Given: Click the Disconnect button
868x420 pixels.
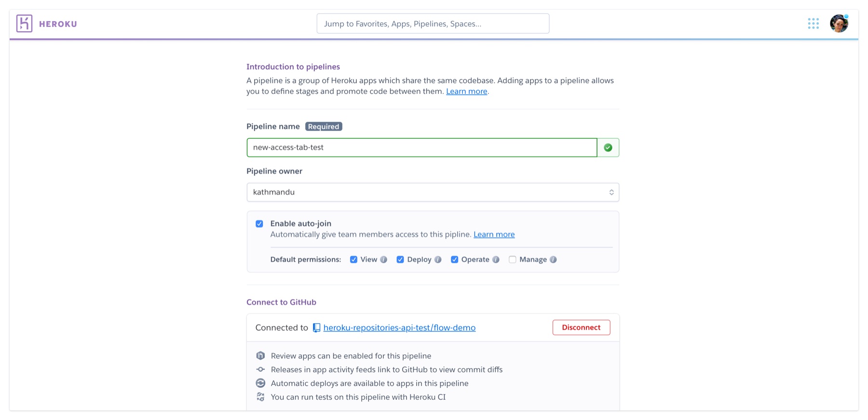Looking at the screenshot, I should coord(581,327).
